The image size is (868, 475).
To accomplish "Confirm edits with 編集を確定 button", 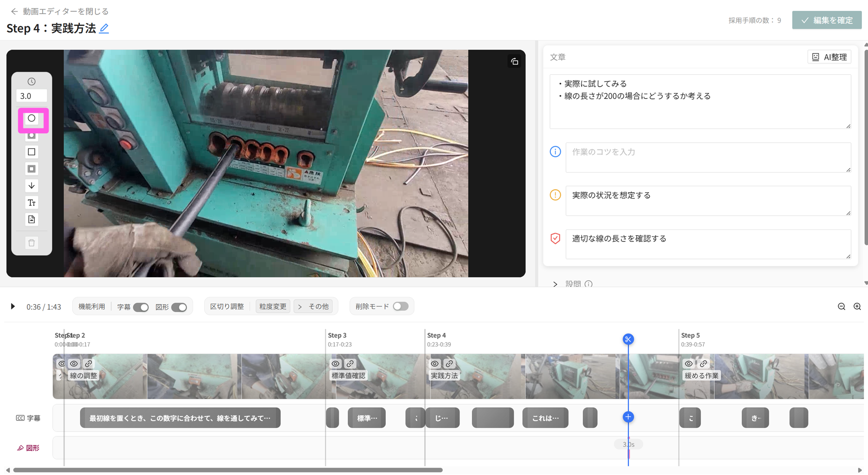I will coord(826,20).
